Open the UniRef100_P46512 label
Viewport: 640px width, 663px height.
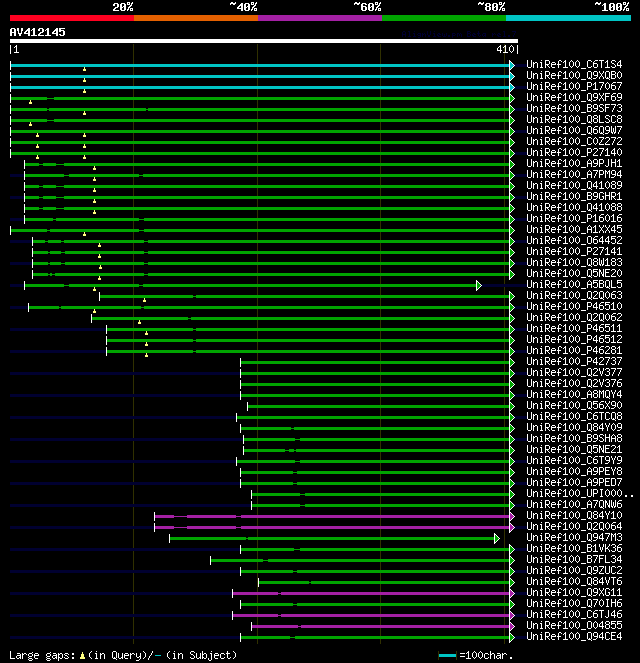(574, 339)
